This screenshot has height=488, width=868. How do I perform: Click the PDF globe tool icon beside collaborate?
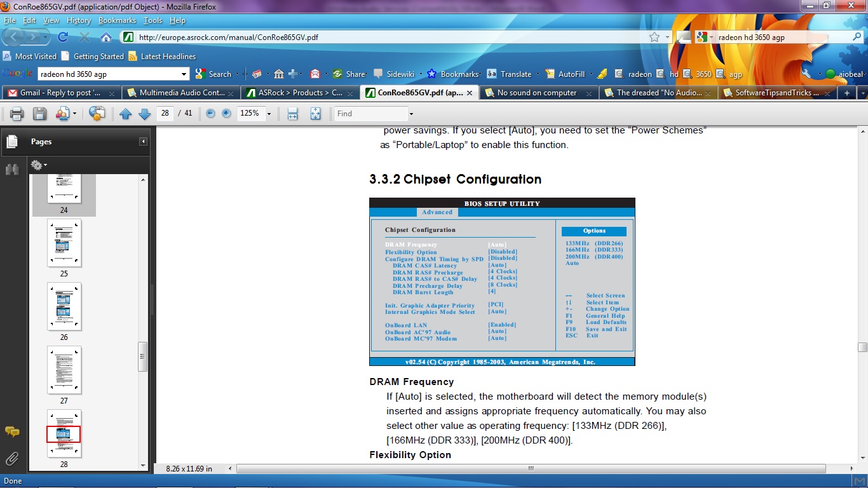tap(97, 114)
